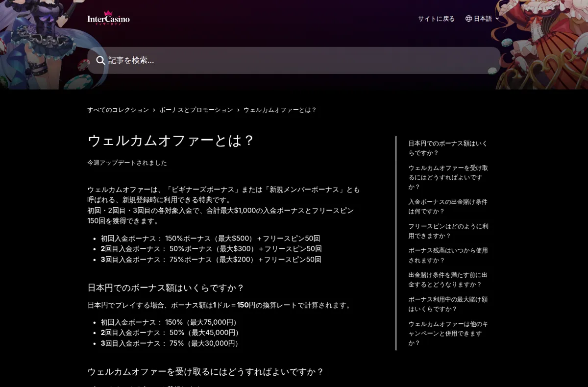
Task: Jump to 出金賭け条件を満たす前に出金 sidebar link
Action: pyautogui.click(x=448, y=280)
